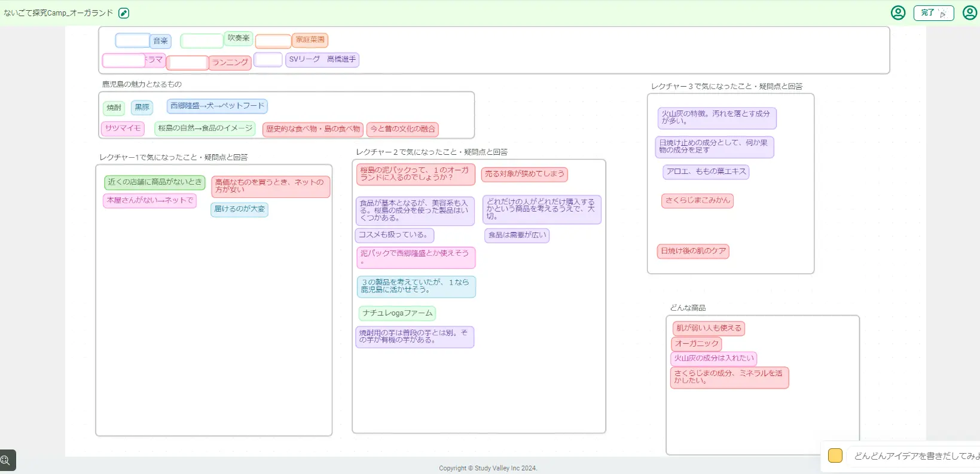Open the profile icon right of 完了

970,13
